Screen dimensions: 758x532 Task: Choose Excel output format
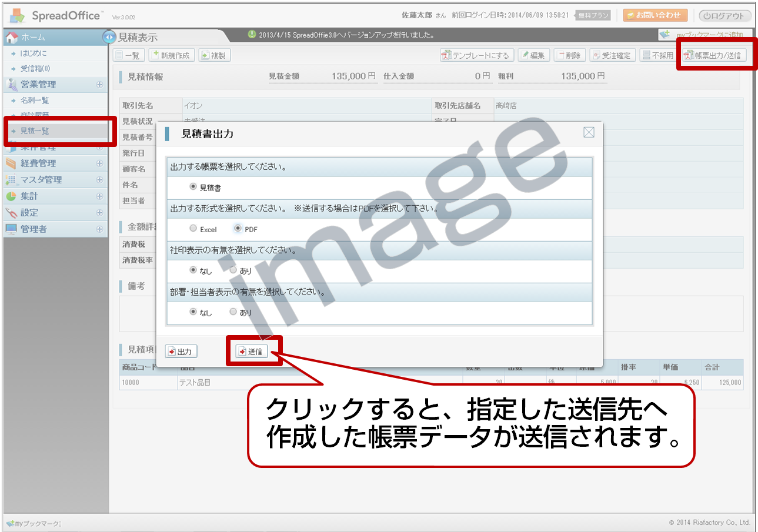pyautogui.click(x=193, y=229)
